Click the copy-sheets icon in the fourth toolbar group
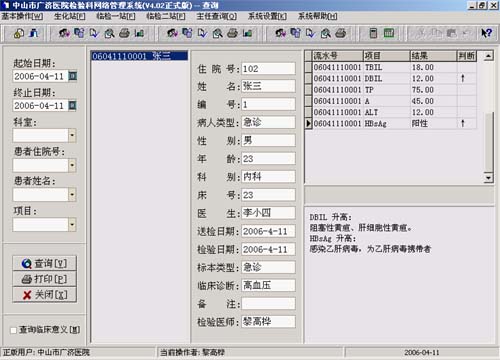Image resolution: width=500 pixels, height=360 pixels. point(295,33)
